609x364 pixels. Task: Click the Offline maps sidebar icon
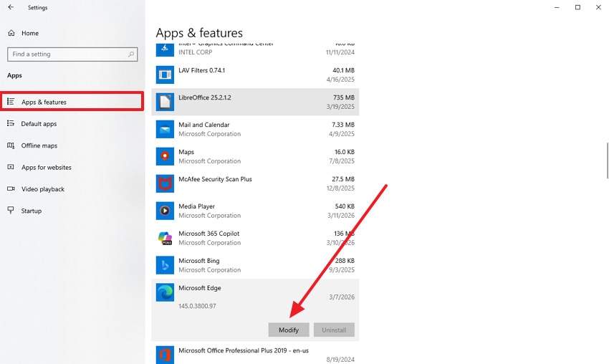[x=11, y=145]
